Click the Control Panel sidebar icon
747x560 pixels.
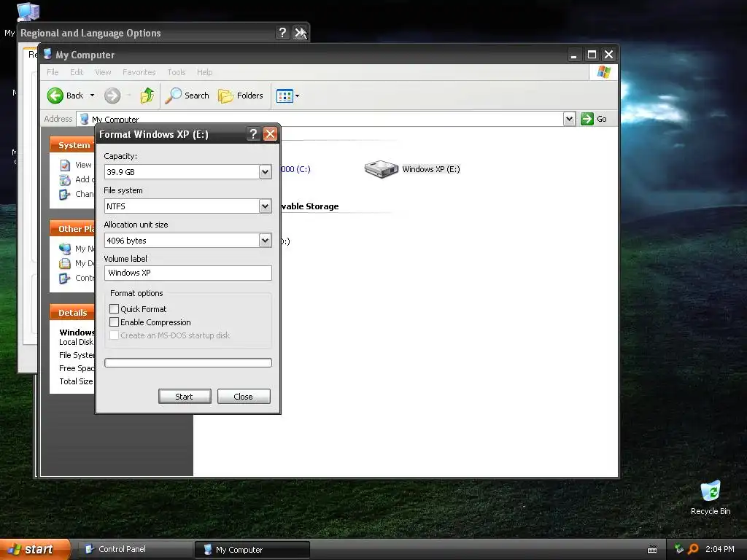click(x=64, y=278)
